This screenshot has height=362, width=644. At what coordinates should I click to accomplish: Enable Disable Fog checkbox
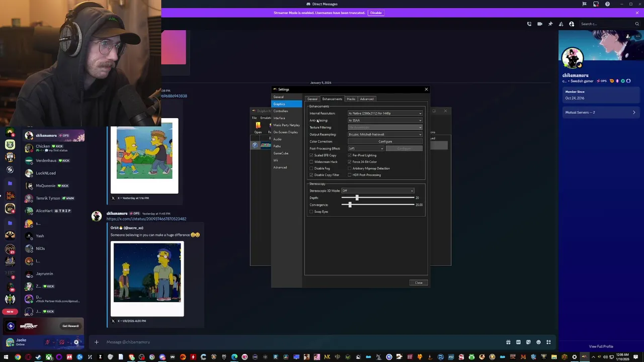[311, 168]
